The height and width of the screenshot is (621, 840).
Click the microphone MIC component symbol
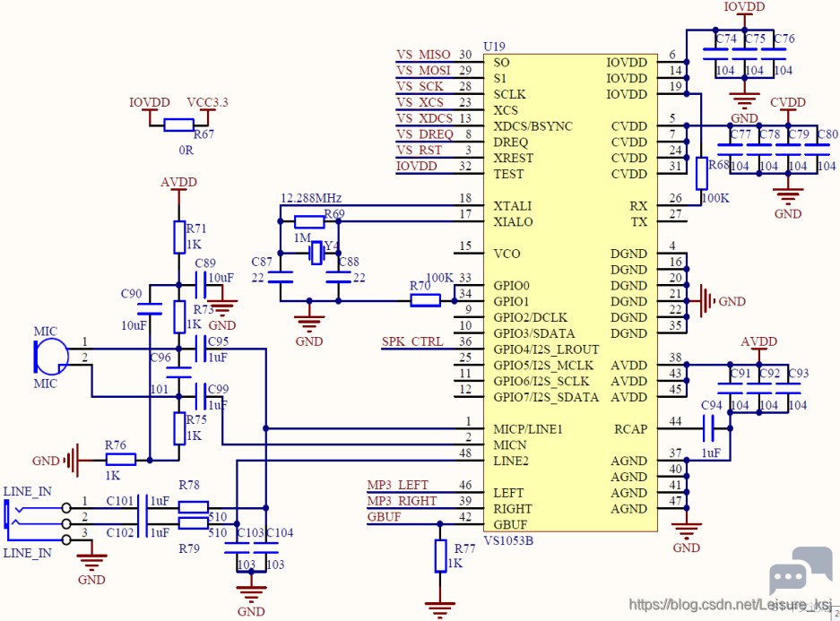[x=51, y=356]
